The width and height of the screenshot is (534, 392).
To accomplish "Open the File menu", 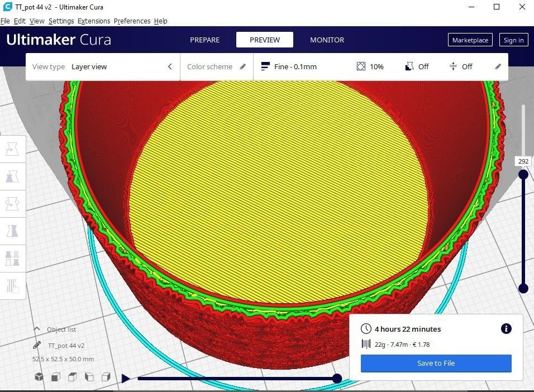I will click(5, 21).
